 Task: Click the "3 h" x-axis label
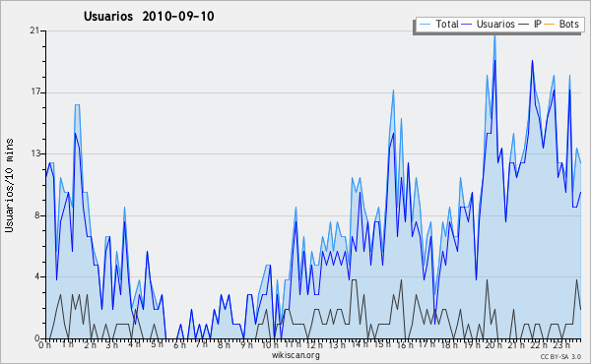(112, 345)
